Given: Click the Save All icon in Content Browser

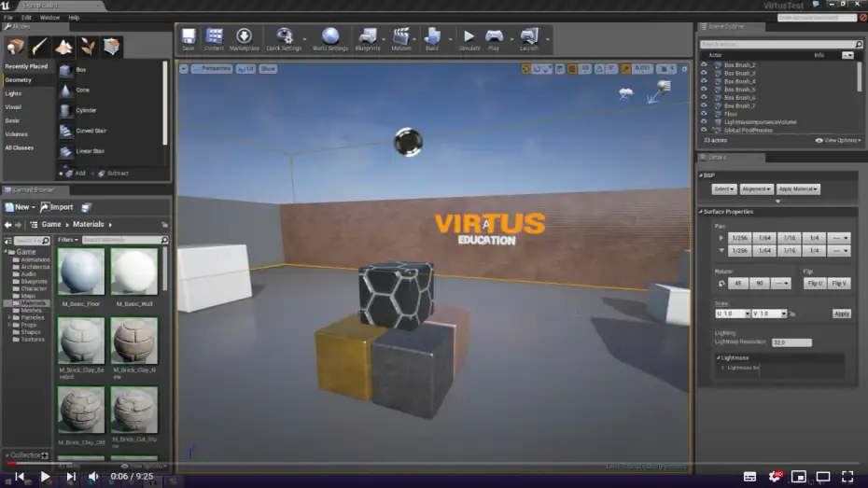Looking at the screenshot, I should [86, 207].
